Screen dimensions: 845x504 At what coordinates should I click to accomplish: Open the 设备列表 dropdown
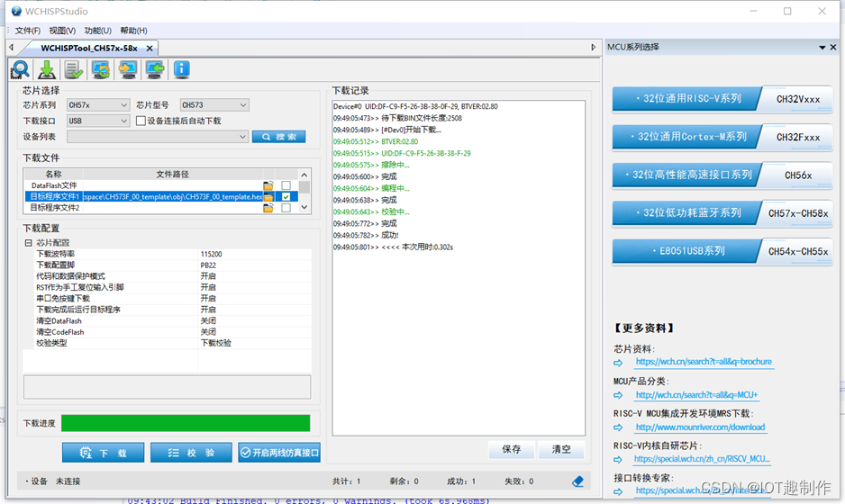158,137
